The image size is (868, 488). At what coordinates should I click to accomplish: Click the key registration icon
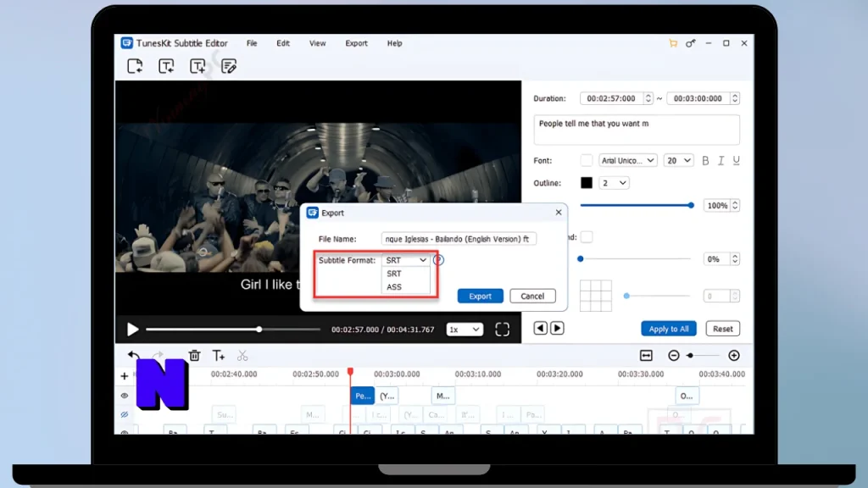pos(690,43)
